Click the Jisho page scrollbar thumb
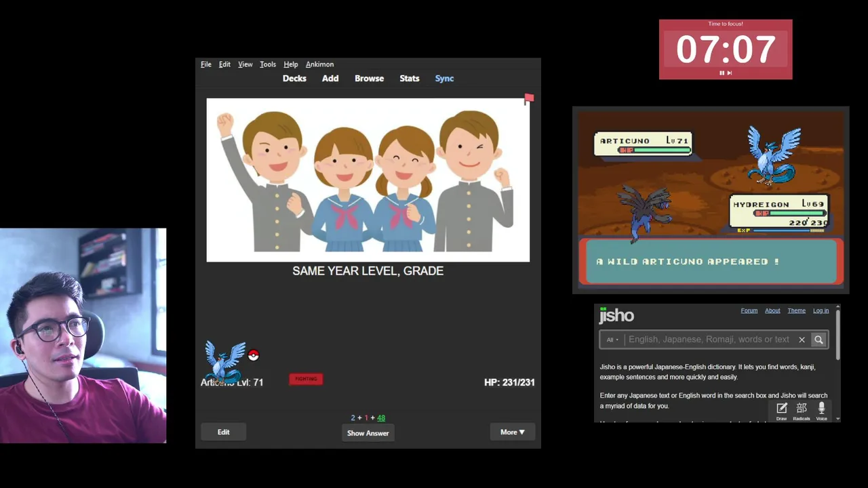 (838, 335)
